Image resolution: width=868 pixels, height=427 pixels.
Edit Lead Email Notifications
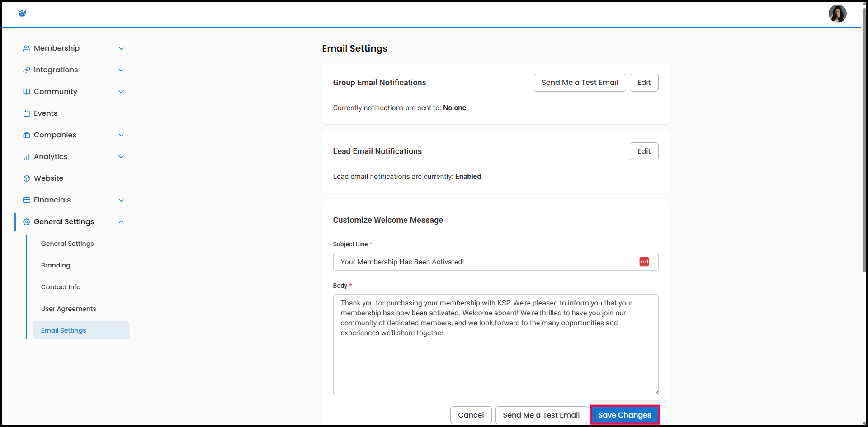(643, 151)
